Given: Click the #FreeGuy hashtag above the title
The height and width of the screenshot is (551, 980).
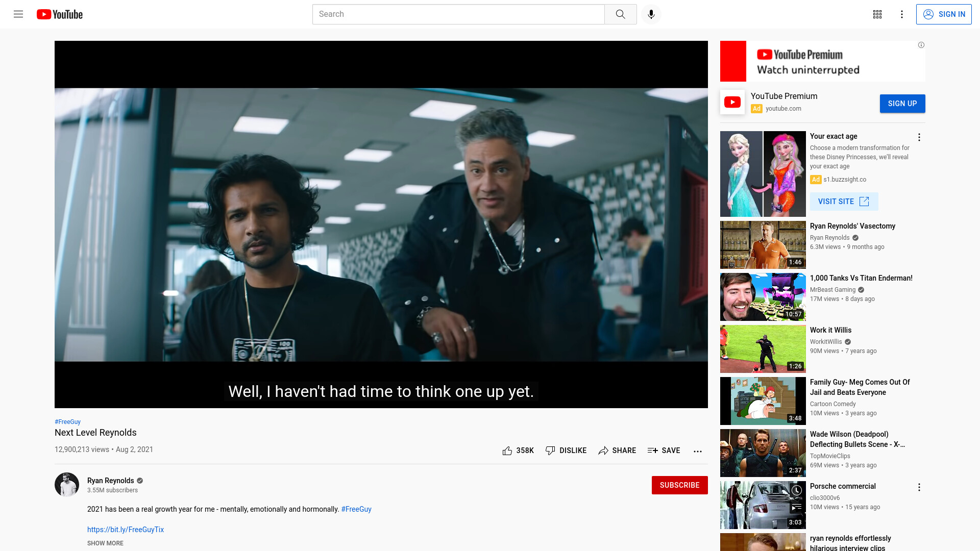Looking at the screenshot, I should point(67,422).
